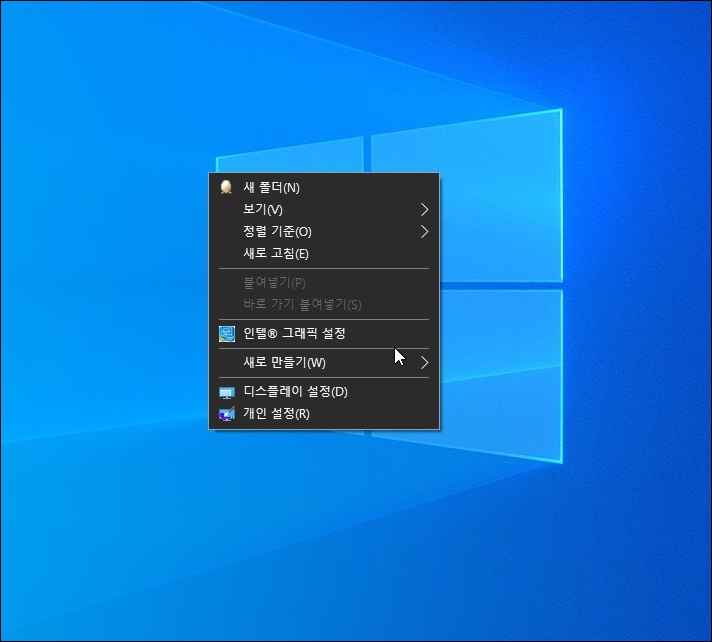Click the 개인 설정 personalization icon
712x642 pixels.
(227, 414)
